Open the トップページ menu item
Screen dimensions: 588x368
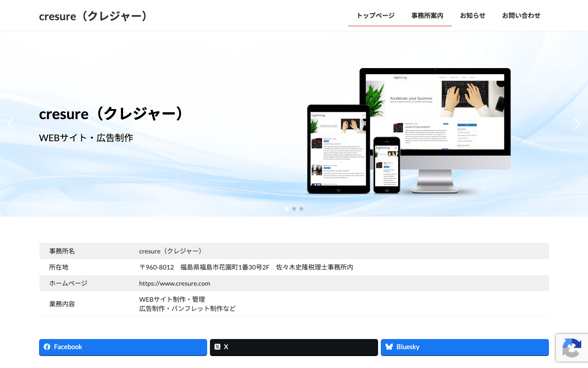coord(376,16)
